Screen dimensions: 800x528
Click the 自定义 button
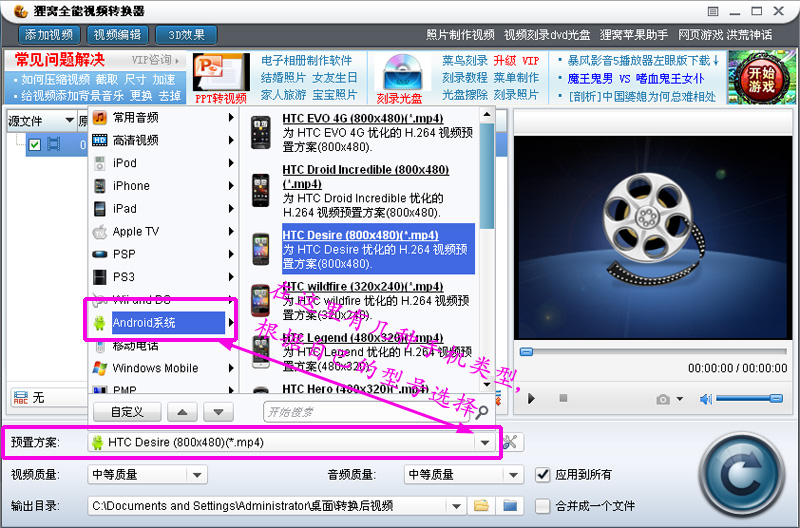click(127, 412)
